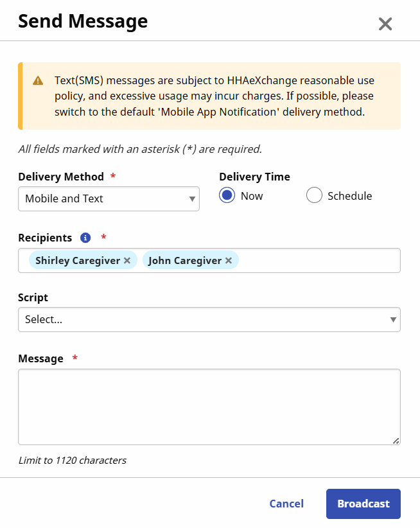The image size is (420, 528).
Task: Click the warning triangle in the notice banner
Action: (x=37, y=81)
